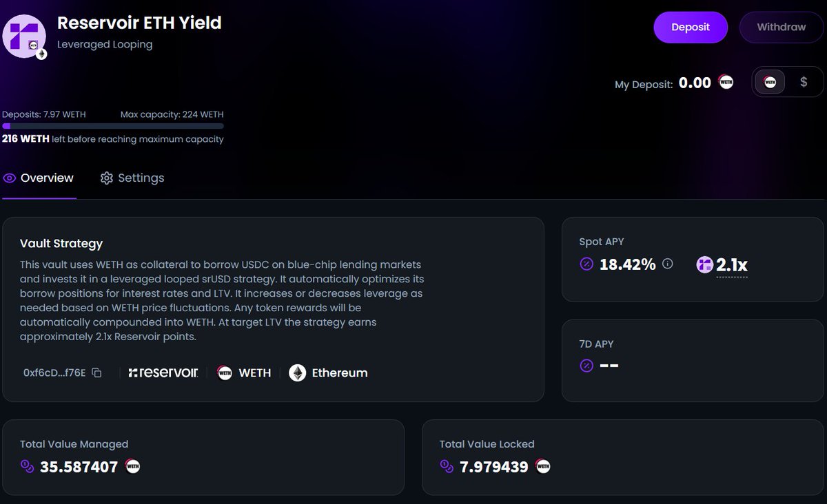The image size is (827, 504).
Task: Click the Ethereum network icon
Action: [297, 373]
